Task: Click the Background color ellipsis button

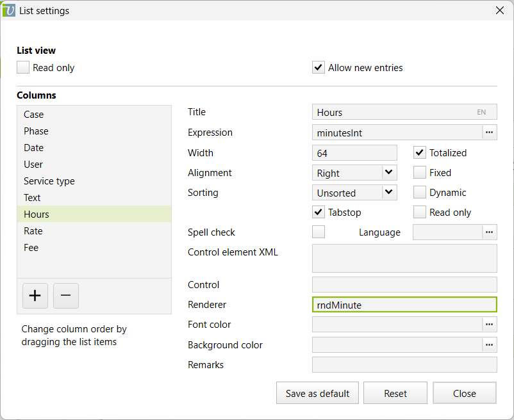Action: point(490,345)
